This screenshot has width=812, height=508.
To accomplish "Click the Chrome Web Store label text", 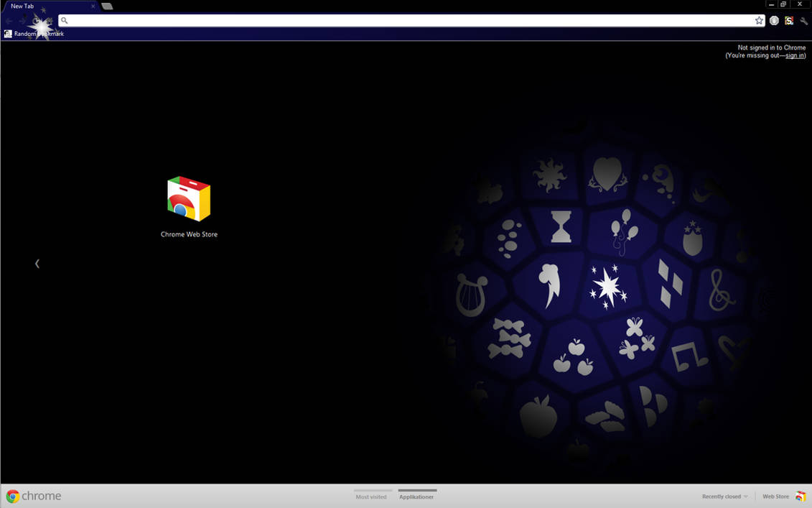I will tap(189, 234).
